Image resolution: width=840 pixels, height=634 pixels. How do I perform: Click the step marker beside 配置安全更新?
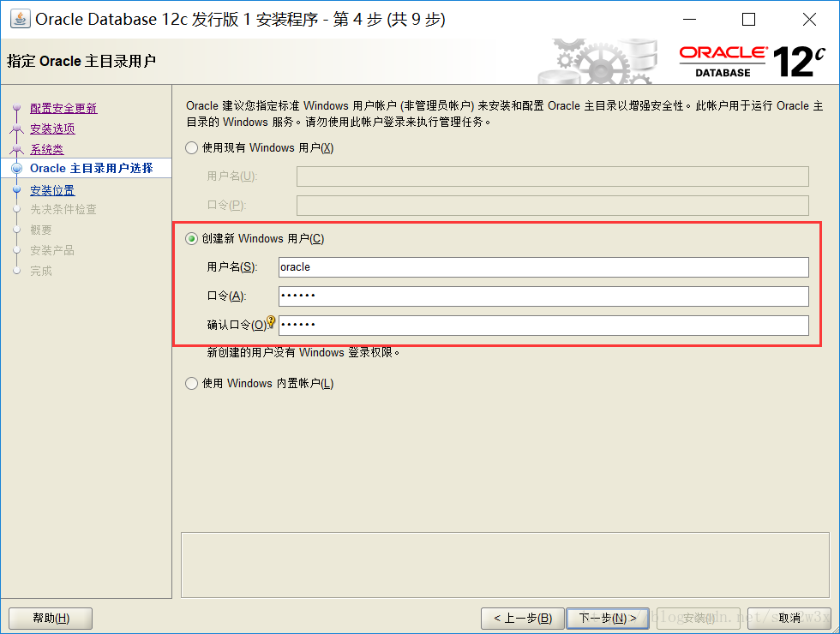pos(16,108)
